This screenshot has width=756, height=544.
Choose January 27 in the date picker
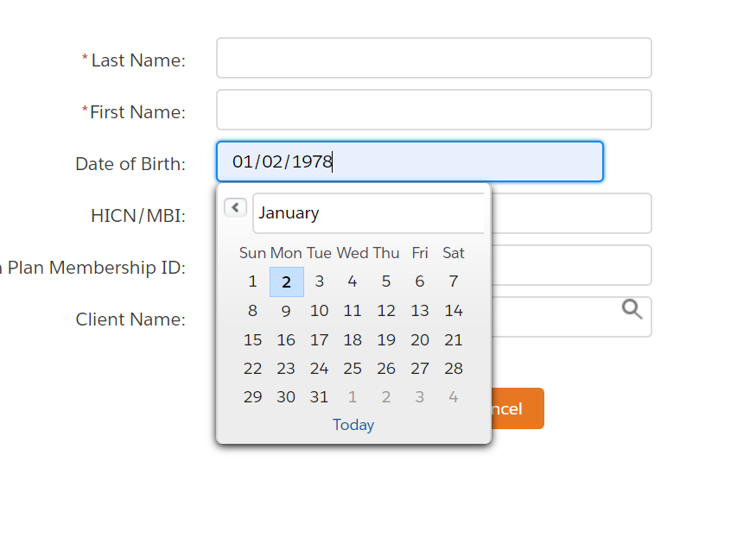coord(420,369)
